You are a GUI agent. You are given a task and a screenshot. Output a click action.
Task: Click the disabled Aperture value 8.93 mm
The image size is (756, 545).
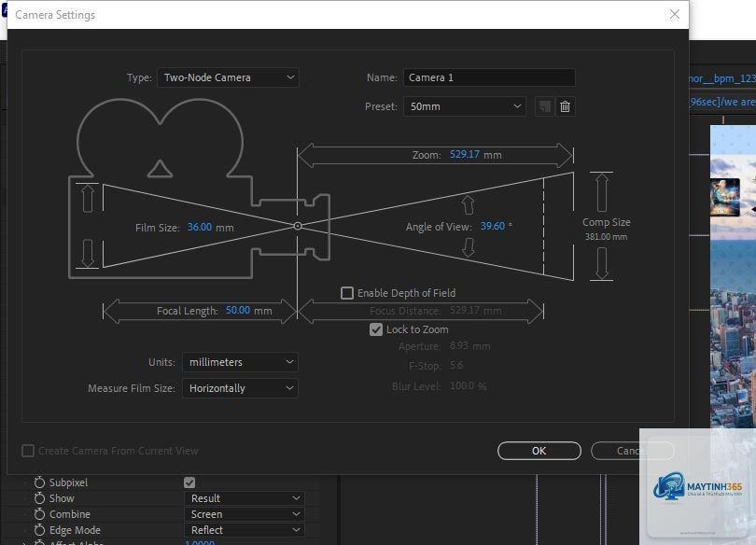pos(469,346)
